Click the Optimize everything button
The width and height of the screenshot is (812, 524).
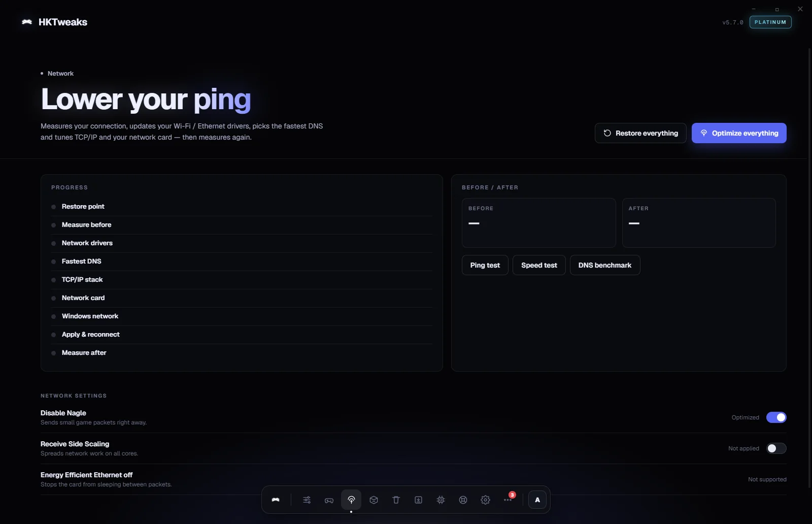[x=739, y=133]
